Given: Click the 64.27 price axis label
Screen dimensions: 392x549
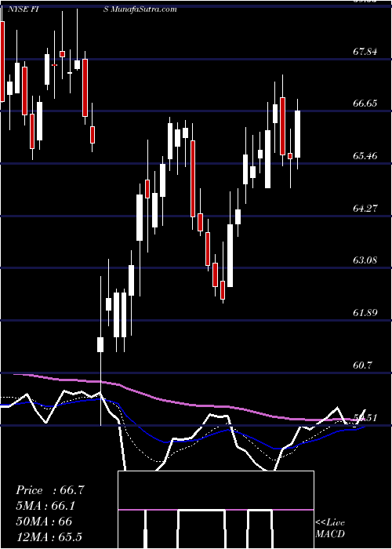Looking at the screenshot, I should 365,209.
